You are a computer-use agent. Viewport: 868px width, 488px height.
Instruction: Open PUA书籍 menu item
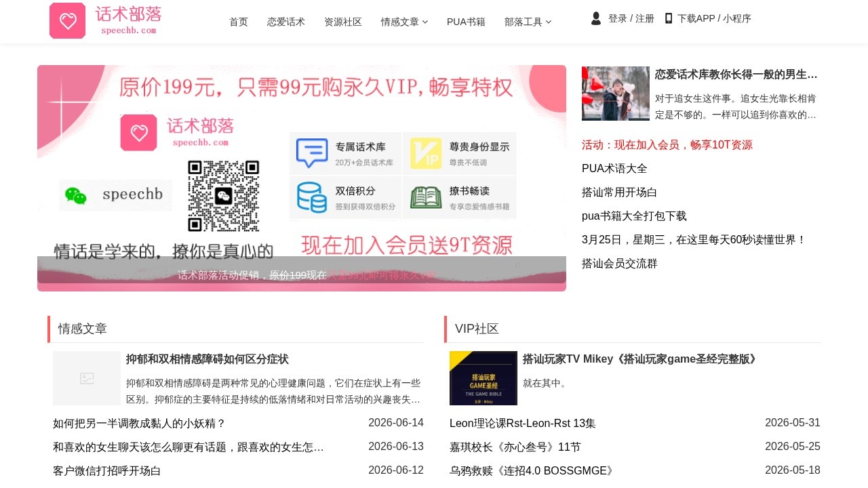[466, 22]
